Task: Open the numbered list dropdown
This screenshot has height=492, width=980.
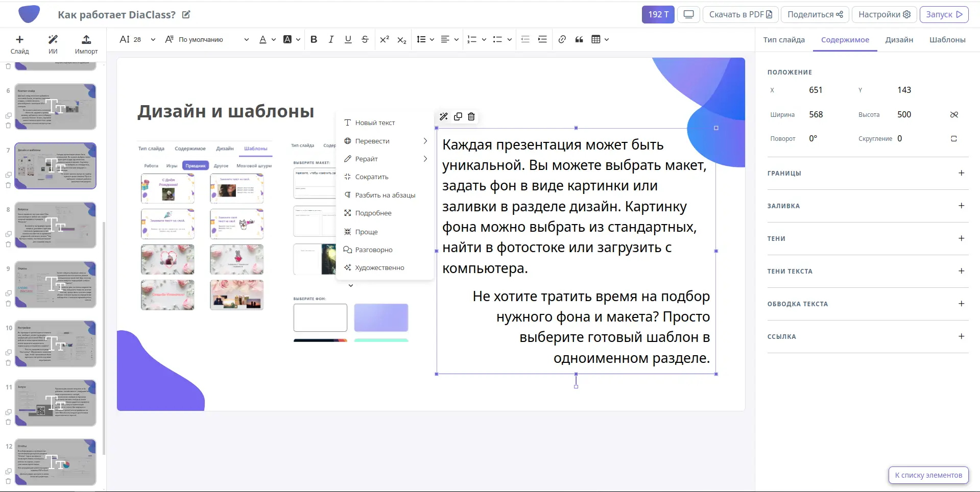Action: click(476, 39)
